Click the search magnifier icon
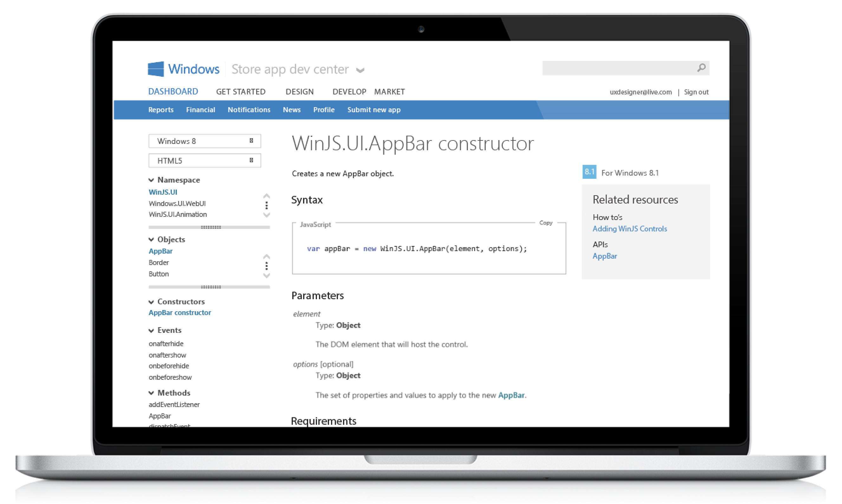The height and width of the screenshot is (504, 842). [x=701, y=68]
